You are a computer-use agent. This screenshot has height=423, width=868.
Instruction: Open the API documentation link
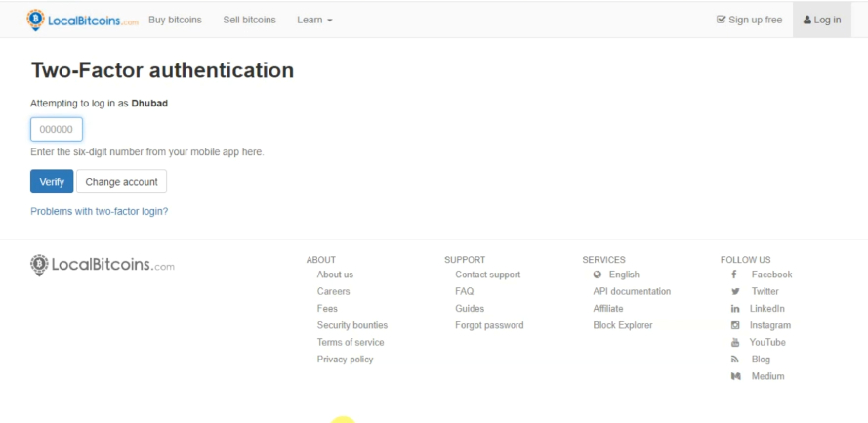pyautogui.click(x=632, y=291)
